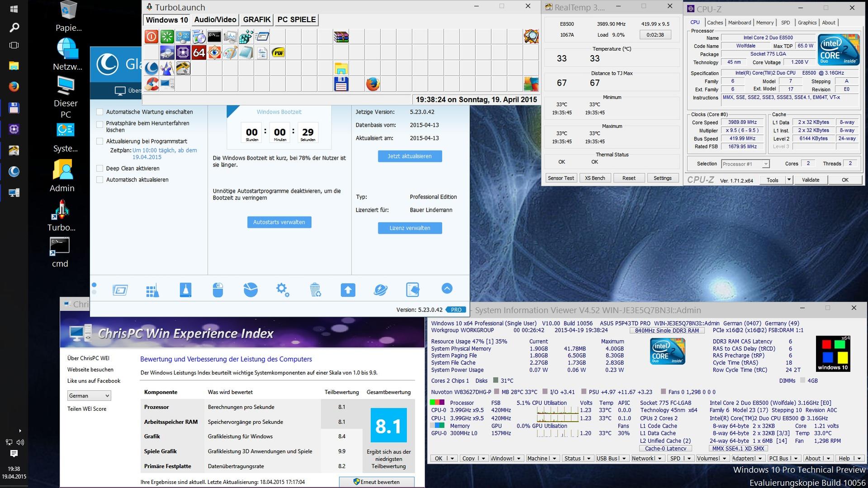Open the Glary context menu mouse icon
Viewport: 868px width, 488px height.
pos(218,290)
